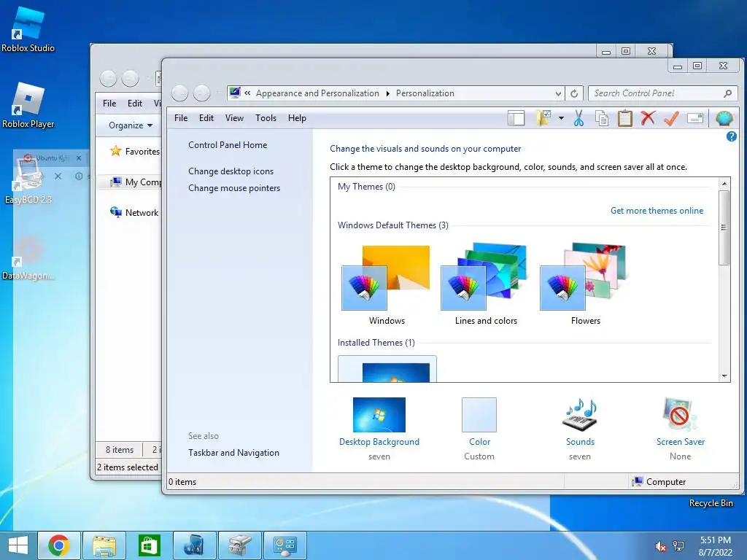747x560 pixels.
Task: Click the Refresh button beside address bar
Action: coord(575,93)
